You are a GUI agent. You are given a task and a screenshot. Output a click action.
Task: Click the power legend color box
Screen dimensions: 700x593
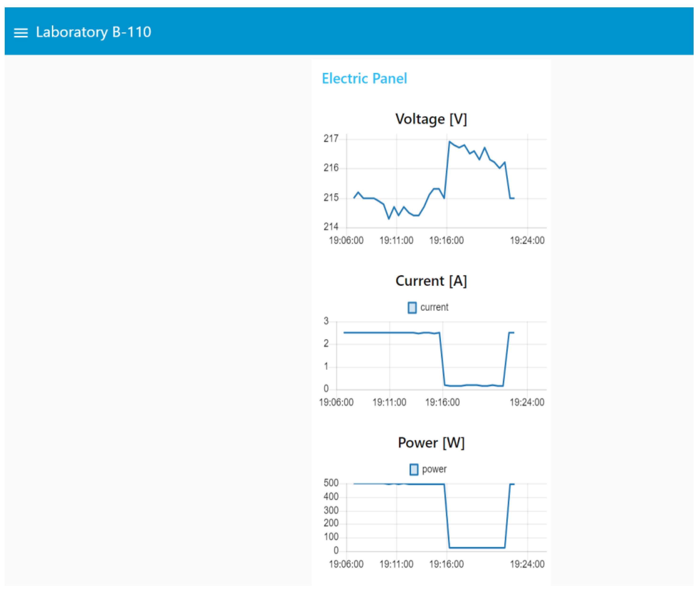413,469
